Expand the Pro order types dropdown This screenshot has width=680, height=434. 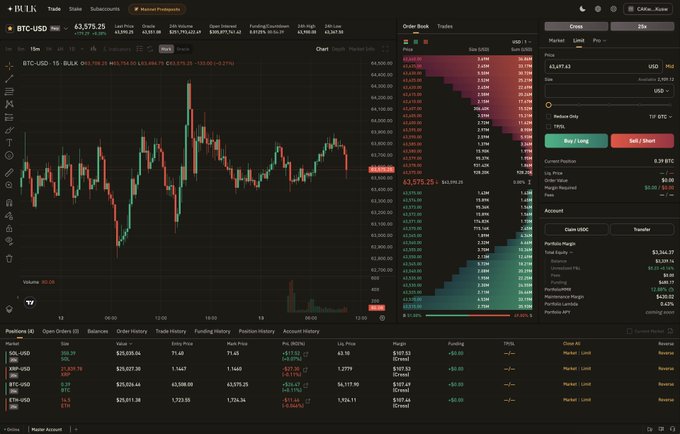599,40
